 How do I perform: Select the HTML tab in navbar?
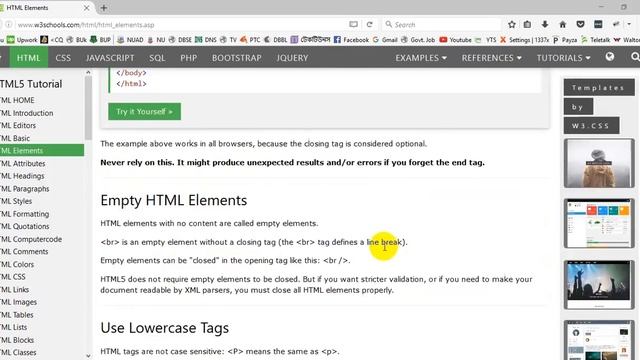click(x=29, y=58)
